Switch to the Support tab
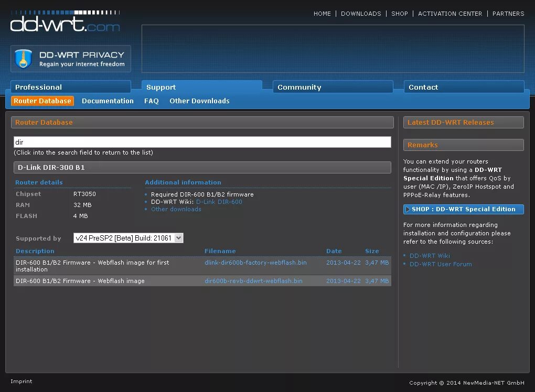Screen dimensions: 535x392 point(201,87)
